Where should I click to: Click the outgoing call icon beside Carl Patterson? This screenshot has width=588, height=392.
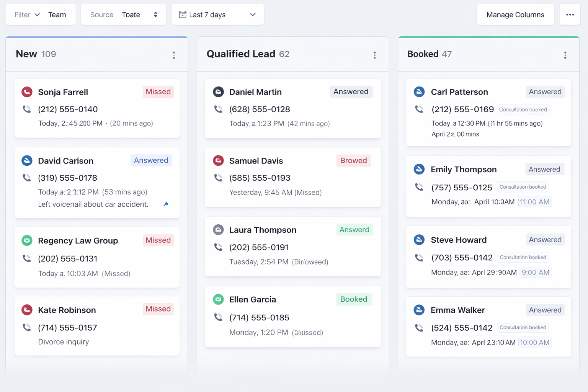point(419,92)
